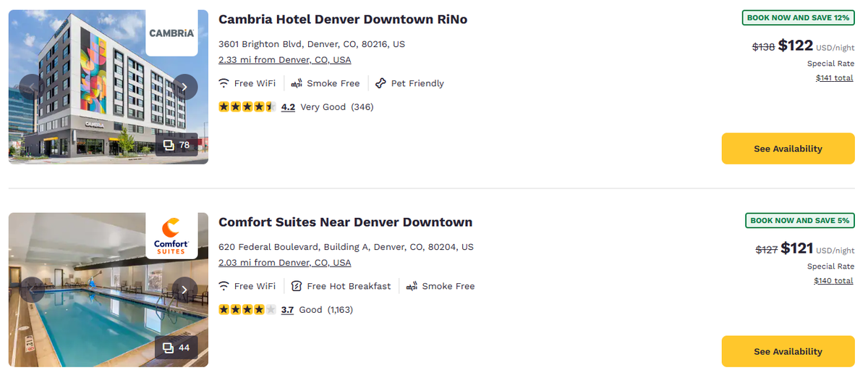Show previous photo of Cambria Hotel
Viewport: 868px width, 386px height.
pyautogui.click(x=32, y=87)
